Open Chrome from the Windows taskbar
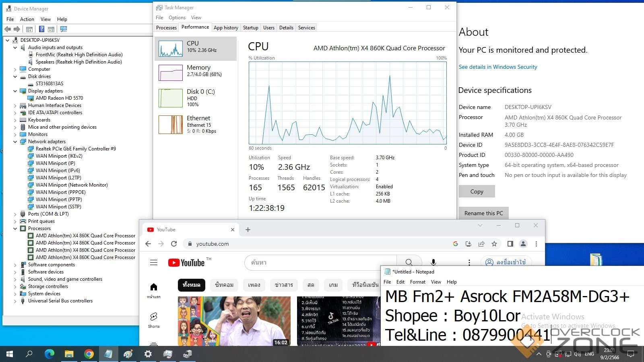644x362 pixels. coord(89,354)
